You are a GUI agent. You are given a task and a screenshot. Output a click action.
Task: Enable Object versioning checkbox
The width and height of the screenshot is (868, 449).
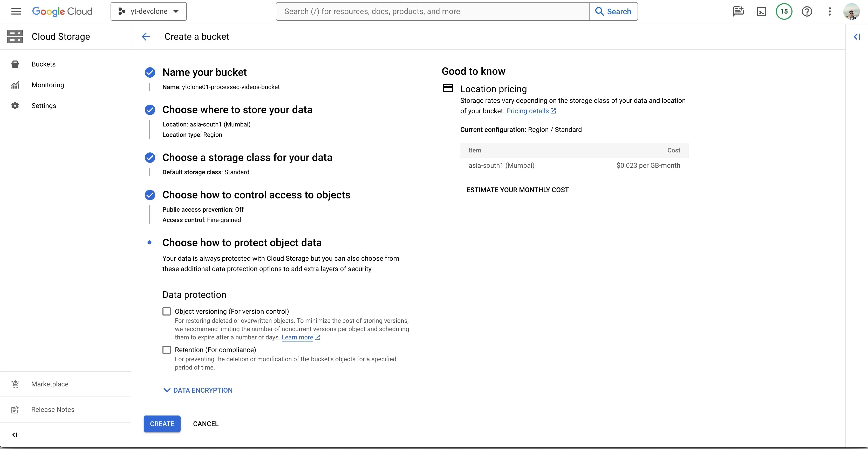[167, 311]
